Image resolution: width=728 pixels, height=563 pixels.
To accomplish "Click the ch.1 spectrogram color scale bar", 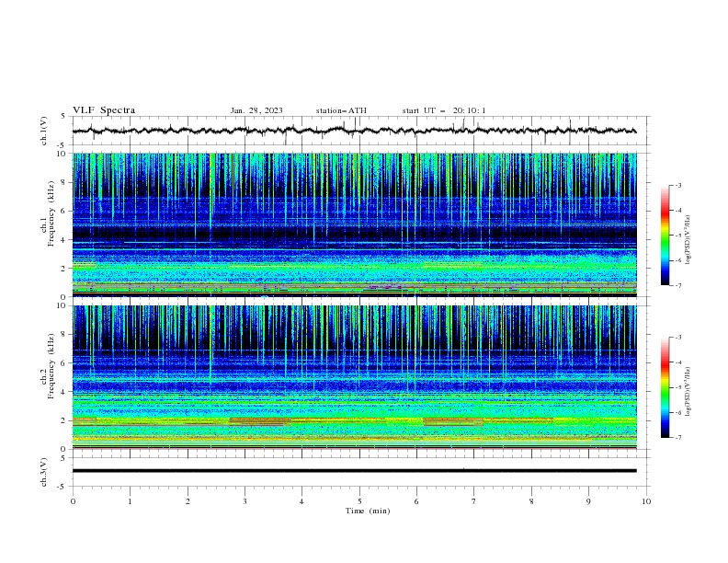I will coord(665,236).
